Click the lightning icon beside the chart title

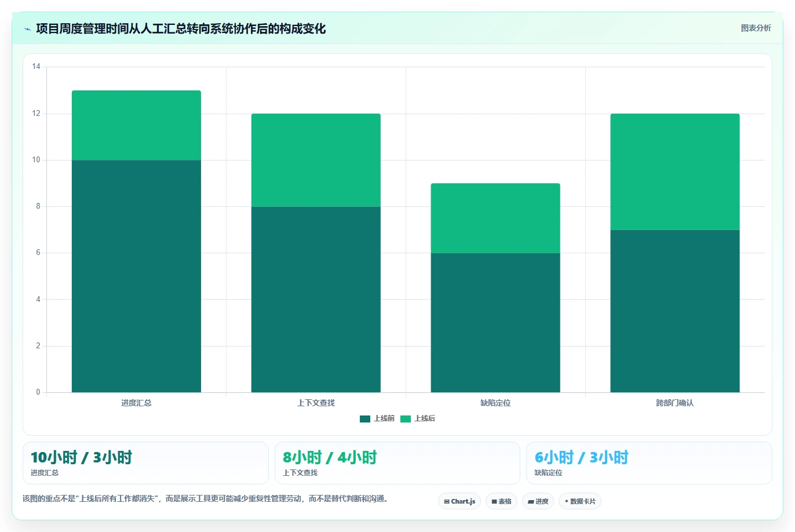click(x=27, y=29)
